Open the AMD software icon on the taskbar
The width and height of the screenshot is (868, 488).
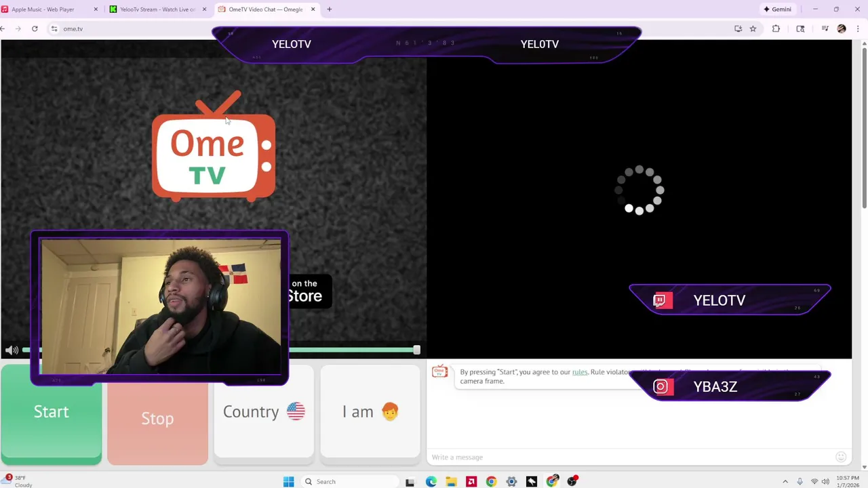471,481
